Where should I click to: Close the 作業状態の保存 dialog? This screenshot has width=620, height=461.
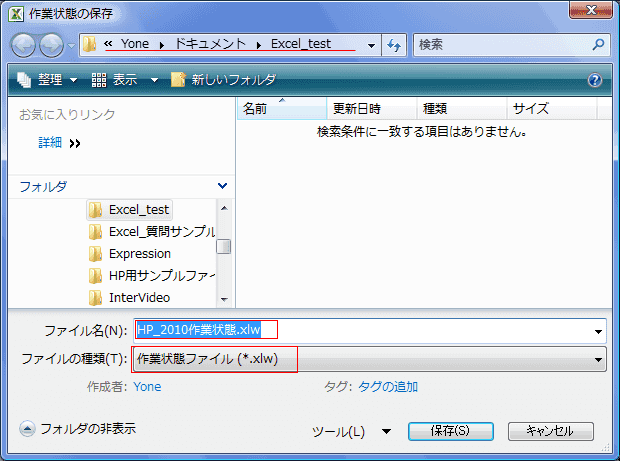point(591,10)
